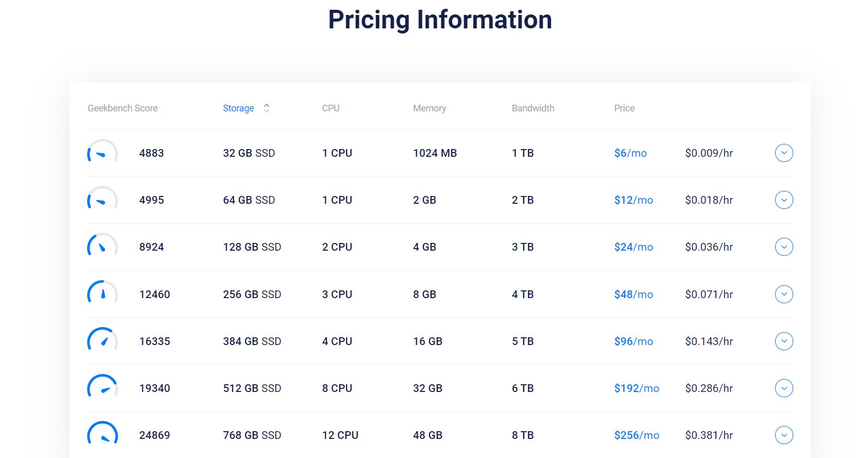Click the gauge icon for score 4995

(x=102, y=200)
